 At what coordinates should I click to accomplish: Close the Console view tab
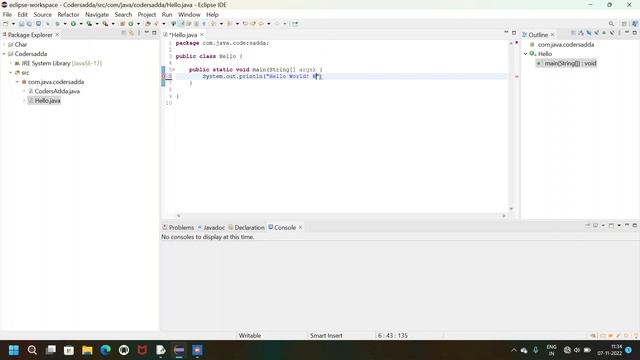pyautogui.click(x=300, y=227)
